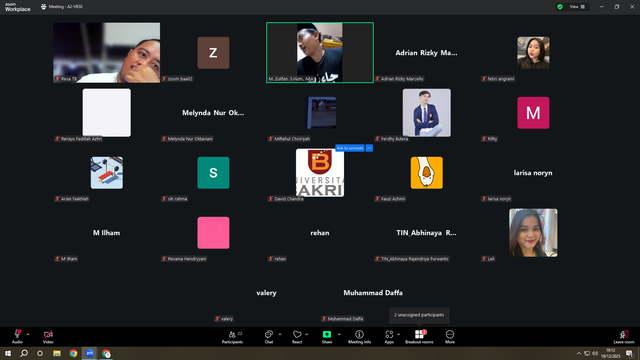Screen dimensions: 640x360
Task: Click the green security shield icon
Action: click(x=560, y=7)
